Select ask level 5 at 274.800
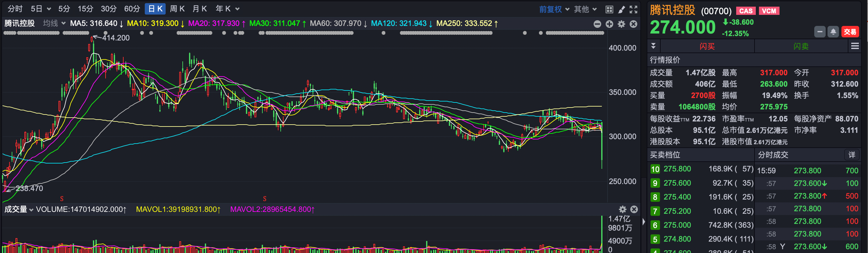Viewport: 868px width, 253px height. click(701, 239)
